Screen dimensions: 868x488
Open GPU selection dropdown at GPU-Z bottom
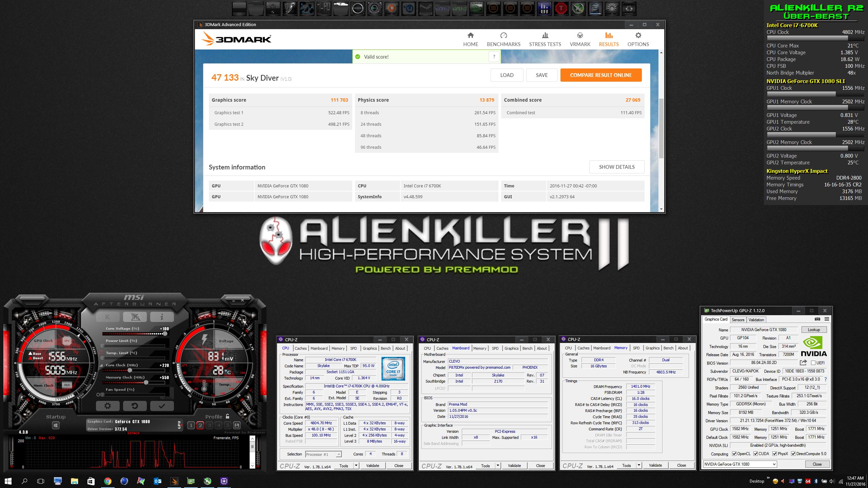coord(740,464)
